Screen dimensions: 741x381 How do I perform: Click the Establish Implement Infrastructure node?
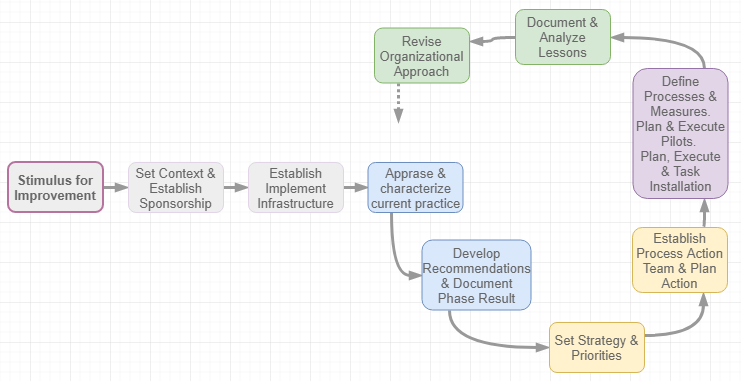point(296,188)
